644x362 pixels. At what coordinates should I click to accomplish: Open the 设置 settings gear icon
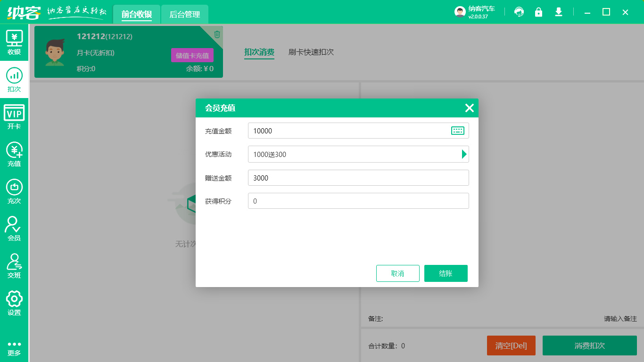click(x=14, y=303)
